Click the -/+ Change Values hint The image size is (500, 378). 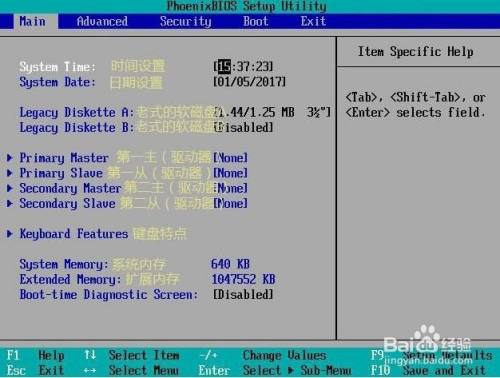point(263,355)
